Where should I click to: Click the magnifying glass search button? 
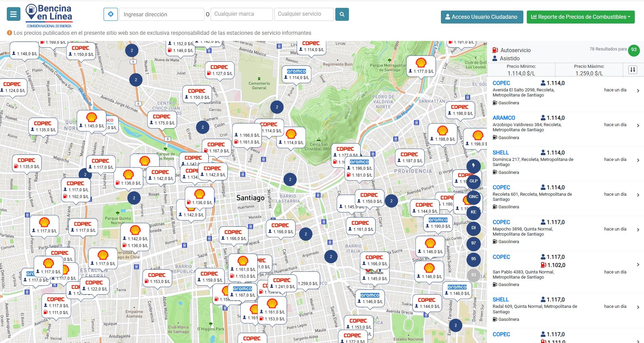click(x=342, y=14)
